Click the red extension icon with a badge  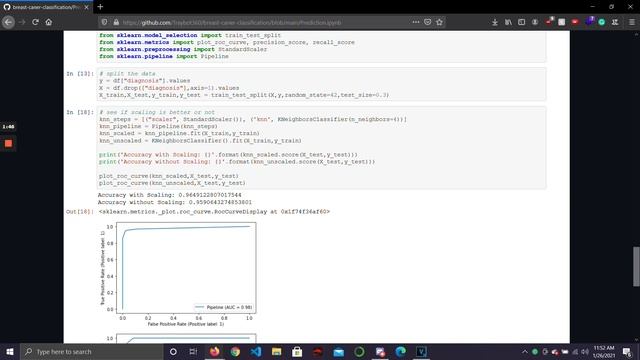(549, 21)
